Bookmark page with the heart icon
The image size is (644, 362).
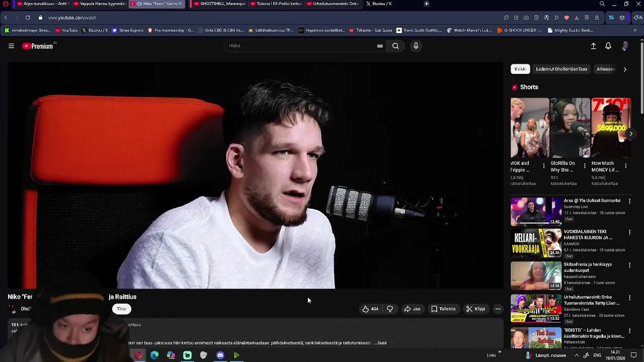(x=567, y=18)
